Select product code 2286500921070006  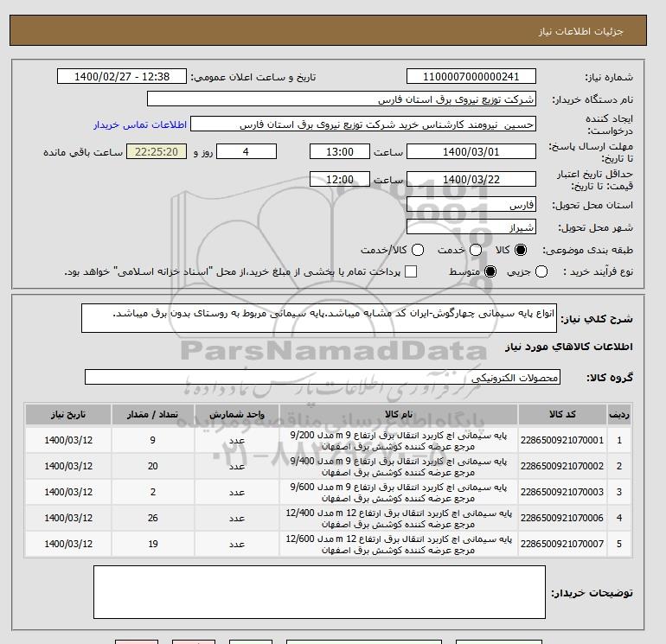coord(562,518)
